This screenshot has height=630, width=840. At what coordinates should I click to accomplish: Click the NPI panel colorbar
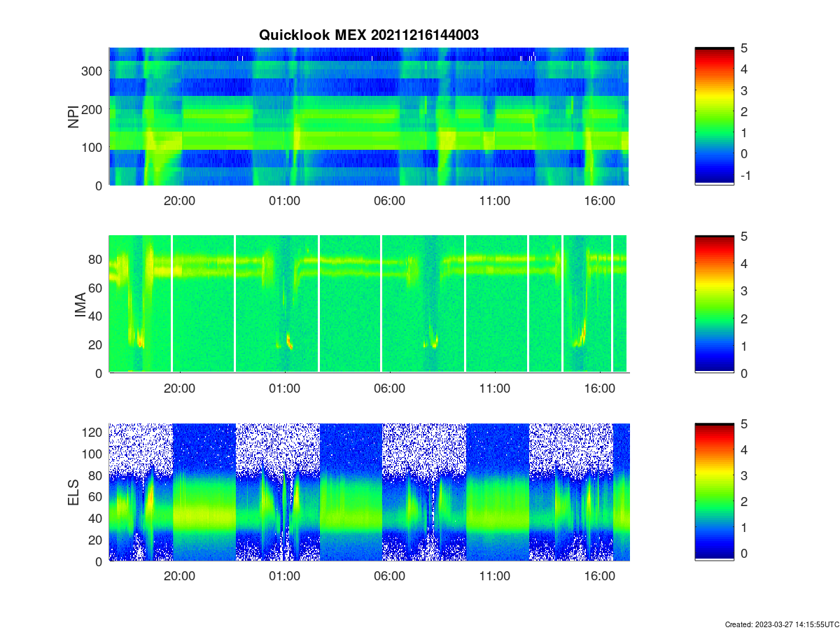[714, 116]
